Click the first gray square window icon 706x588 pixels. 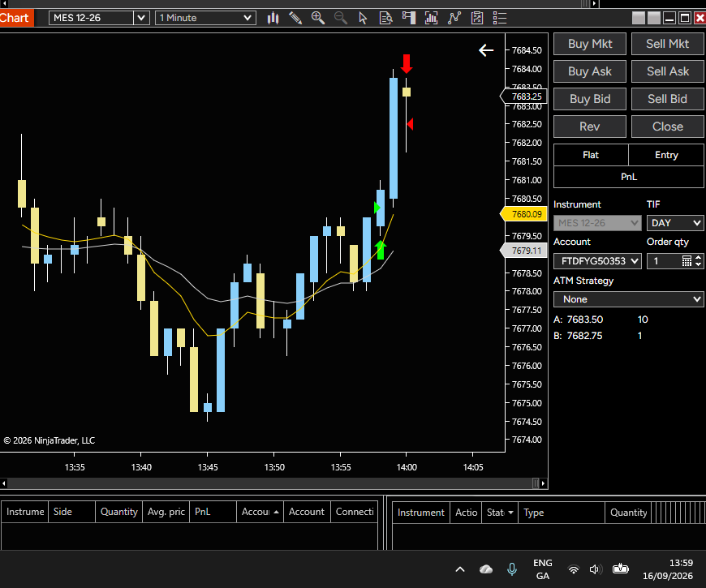coord(639,18)
